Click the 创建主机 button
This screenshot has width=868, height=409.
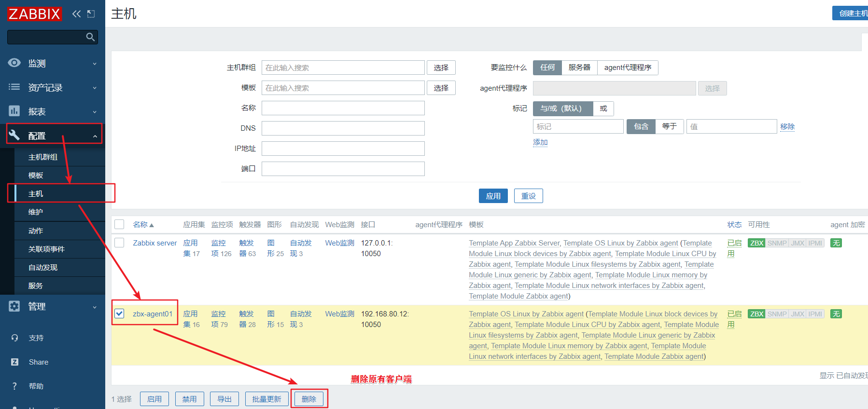click(851, 13)
